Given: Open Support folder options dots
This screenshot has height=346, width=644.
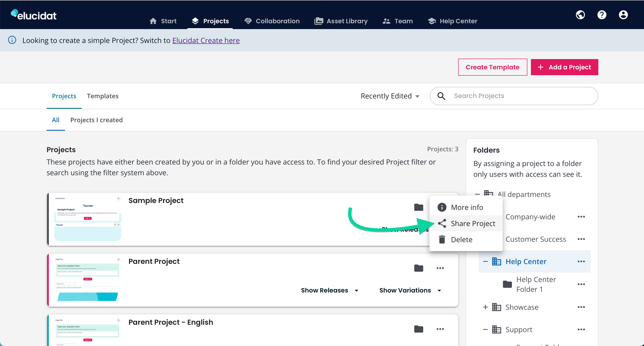Looking at the screenshot, I should [x=581, y=329].
